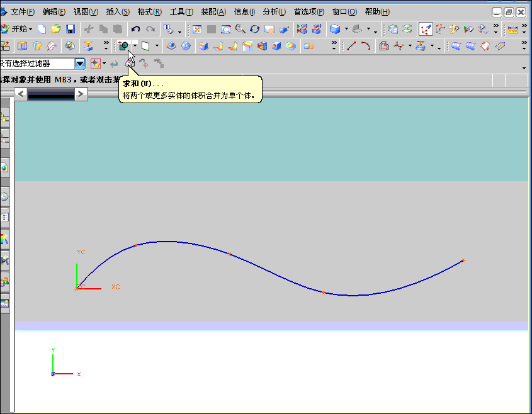Image resolution: width=532 pixels, height=414 pixels.
Task: Click the 帮助 (Help) menu entry
Action: (x=376, y=11)
